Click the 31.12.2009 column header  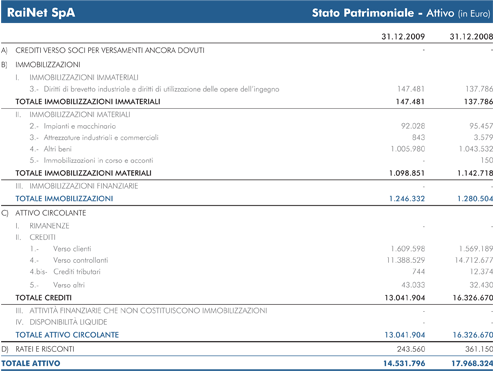[403, 36]
